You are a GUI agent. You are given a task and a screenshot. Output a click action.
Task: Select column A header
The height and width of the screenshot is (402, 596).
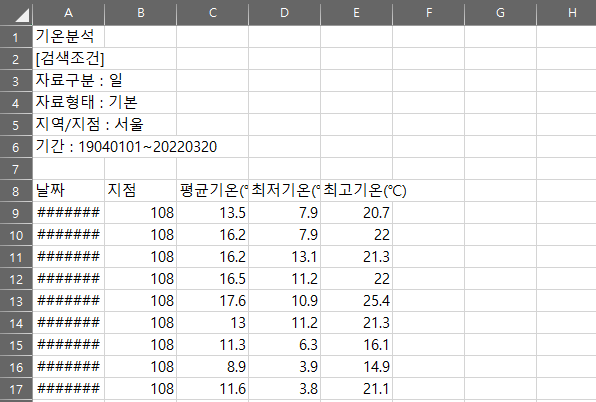click(68, 13)
